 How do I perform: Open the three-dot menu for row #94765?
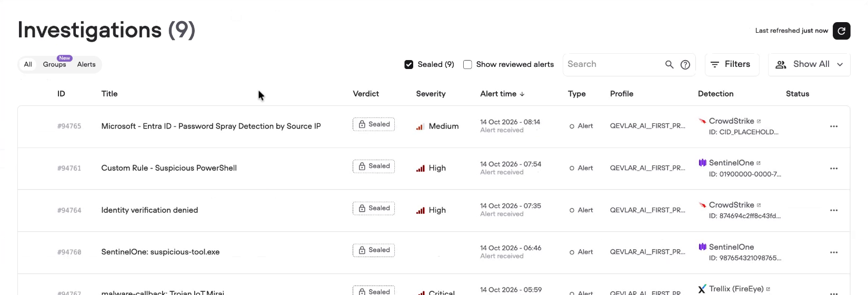point(833,126)
